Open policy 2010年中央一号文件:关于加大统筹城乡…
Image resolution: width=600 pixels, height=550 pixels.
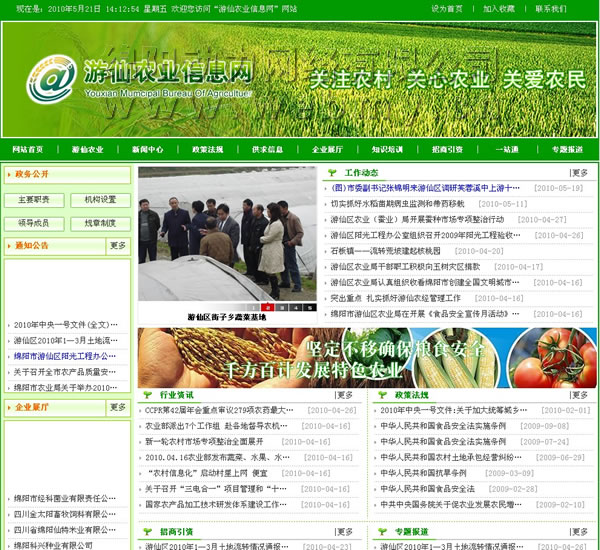coord(453,410)
